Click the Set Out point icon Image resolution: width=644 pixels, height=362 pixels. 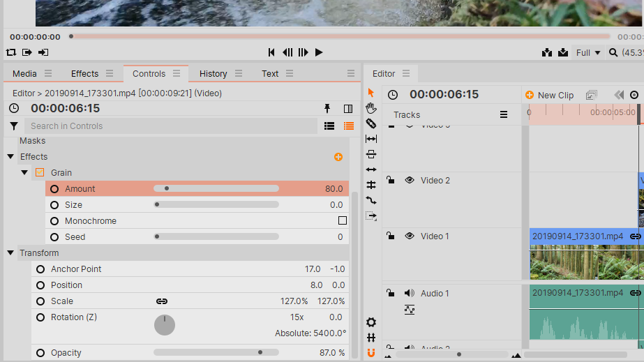[43, 52]
